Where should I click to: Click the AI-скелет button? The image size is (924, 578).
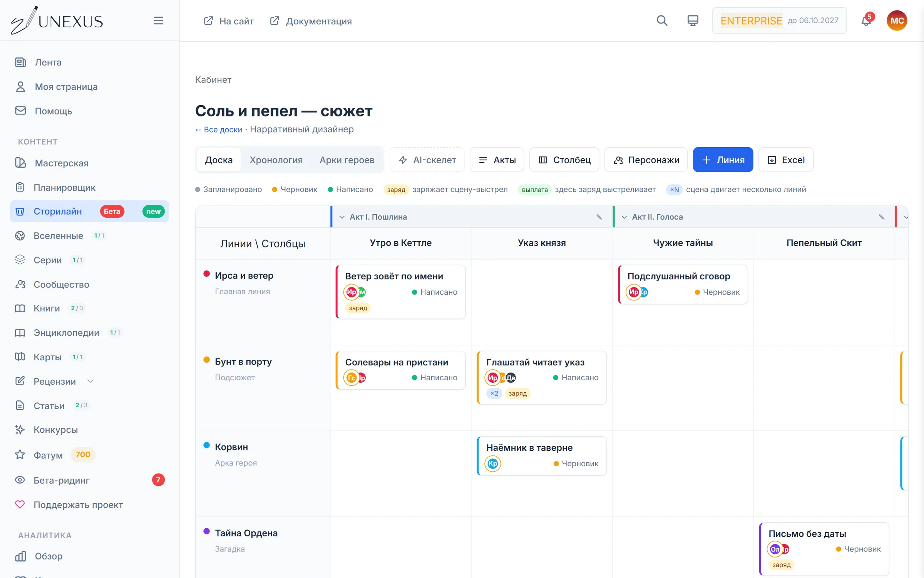tap(427, 160)
